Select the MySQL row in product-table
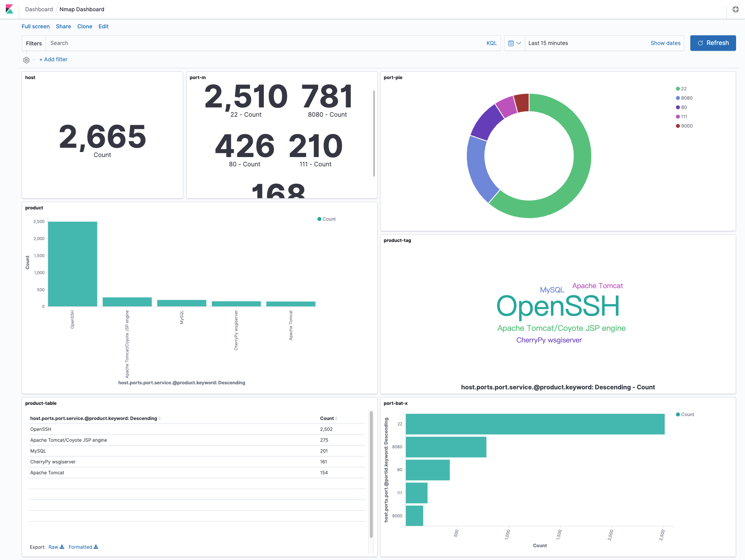The image size is (745, 560). [197, 451]
